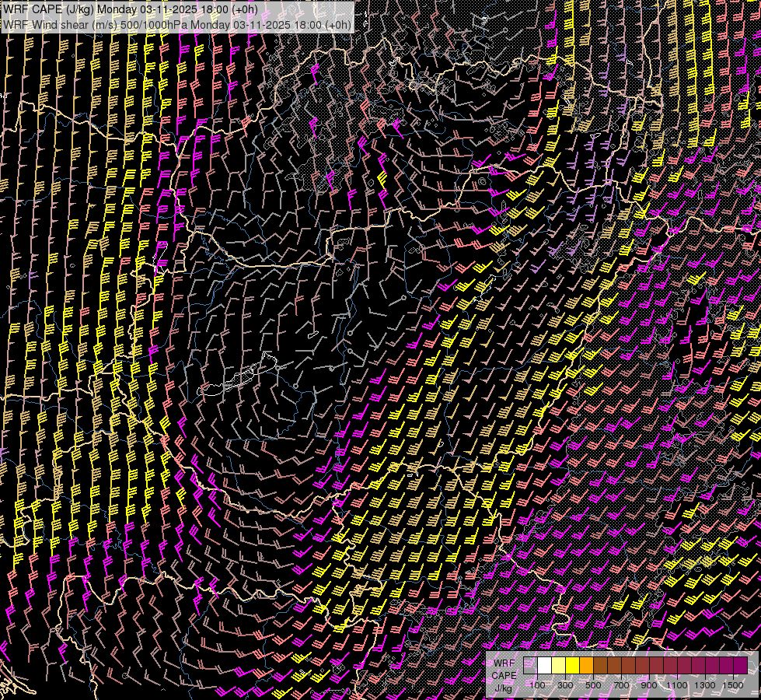The height and width of the screenshot is (700, 761).
Task: Select the 700 legend scale value
Action: coord(621,685)
